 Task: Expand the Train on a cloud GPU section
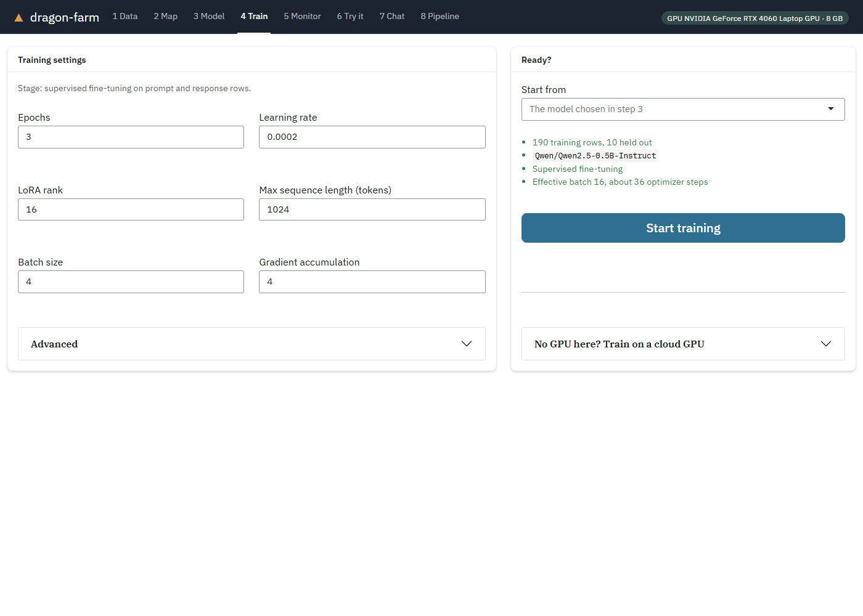pos(683,344)
